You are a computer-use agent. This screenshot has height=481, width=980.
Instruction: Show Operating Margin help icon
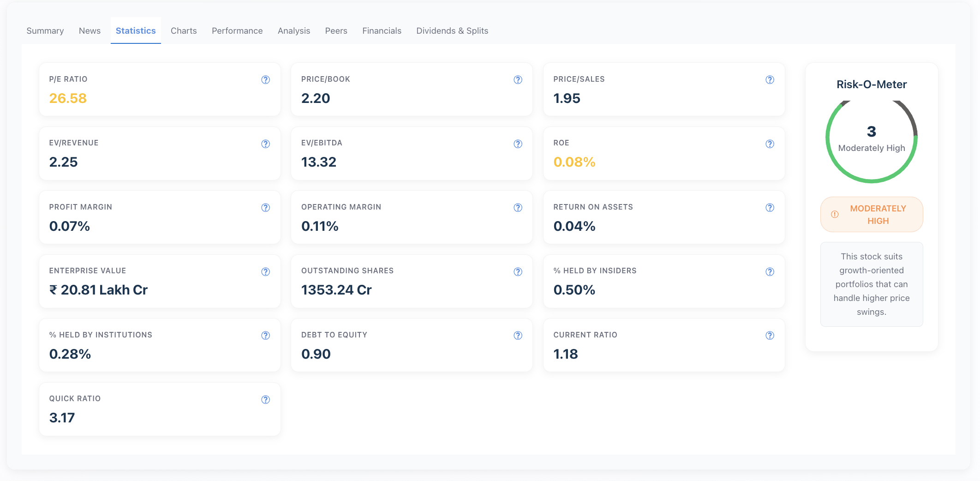[518, 208]
